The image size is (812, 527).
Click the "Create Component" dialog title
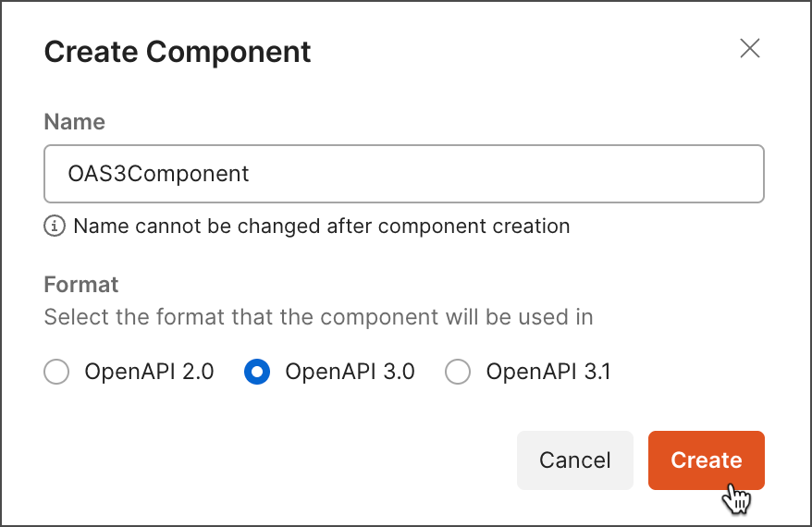coord(178,52)
